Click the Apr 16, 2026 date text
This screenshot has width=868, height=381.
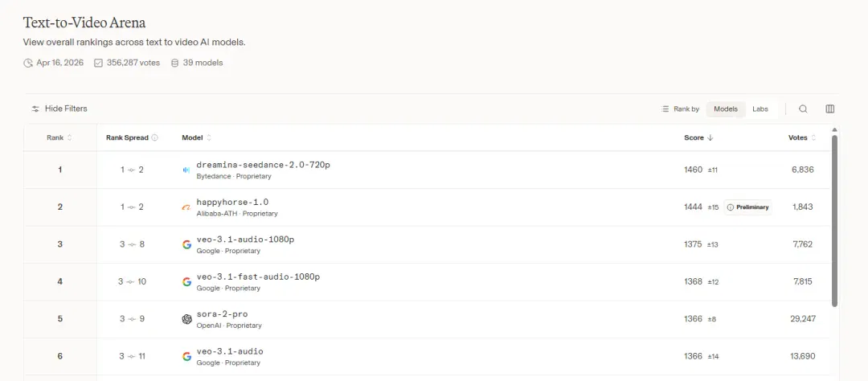(59, 63)
